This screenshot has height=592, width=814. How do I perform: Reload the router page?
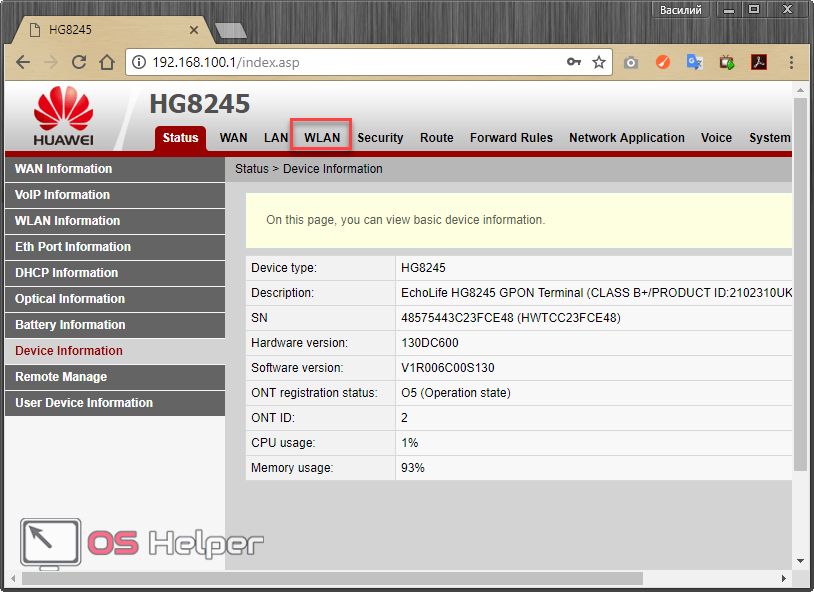(x=79, y=62)
